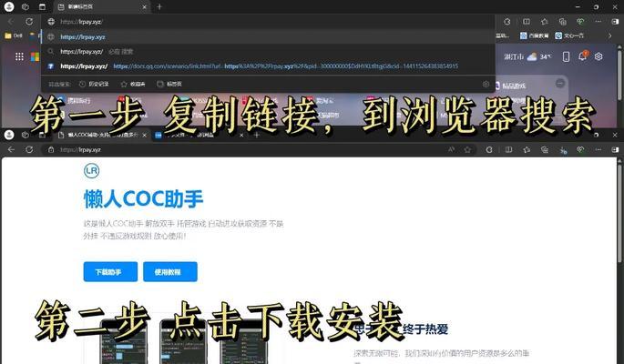This screenshot has height=364, width=624.
Task: Open Collections in the lower browser toolbar
Action: pos(544,150)
